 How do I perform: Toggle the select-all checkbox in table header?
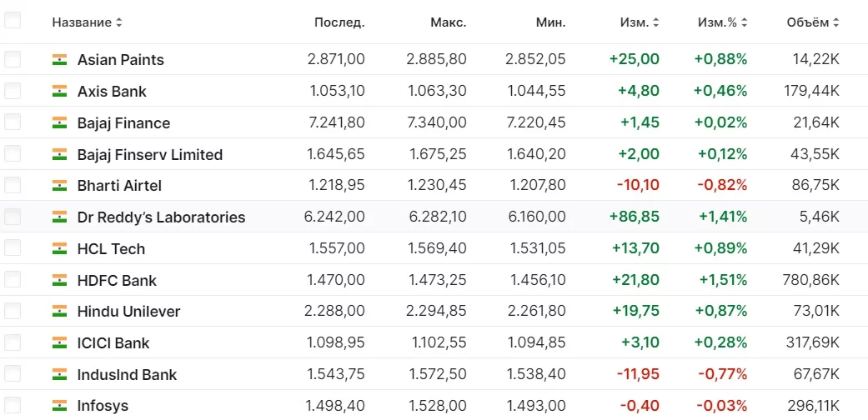pos(13,20)
